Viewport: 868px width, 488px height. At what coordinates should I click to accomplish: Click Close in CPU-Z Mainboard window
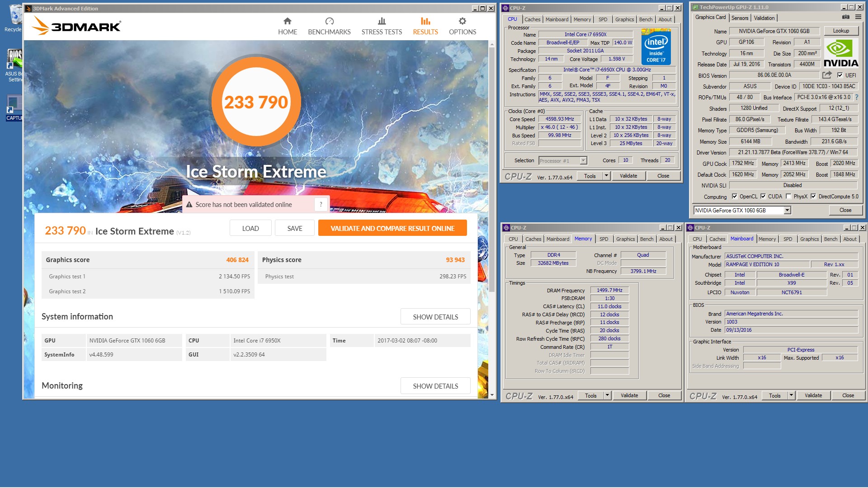pyautogui.click(x=848, y=395)
